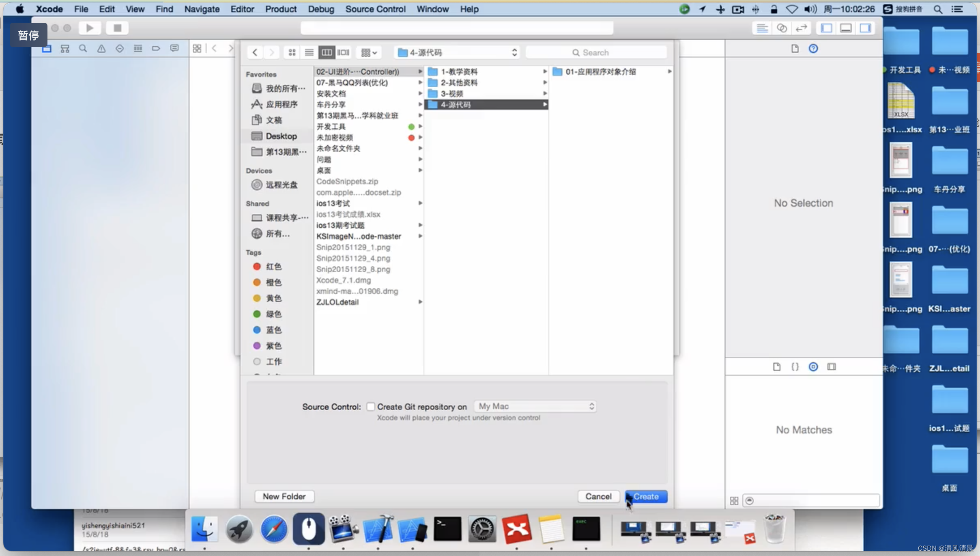The width and height of the screenshot is (980, 556).
Task: Show the standard editor
Action: (x=762, y=28)
